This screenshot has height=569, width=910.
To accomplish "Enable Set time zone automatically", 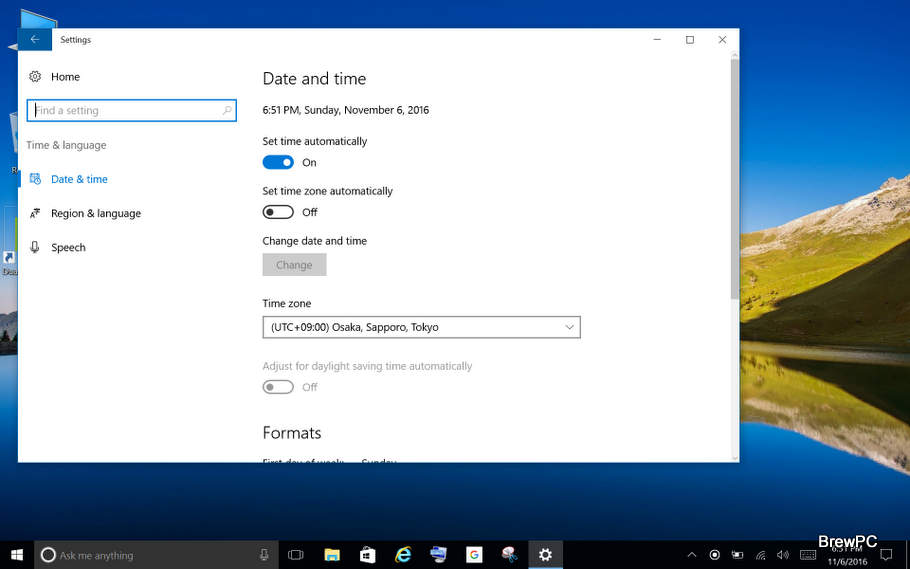I will (278, 212).
